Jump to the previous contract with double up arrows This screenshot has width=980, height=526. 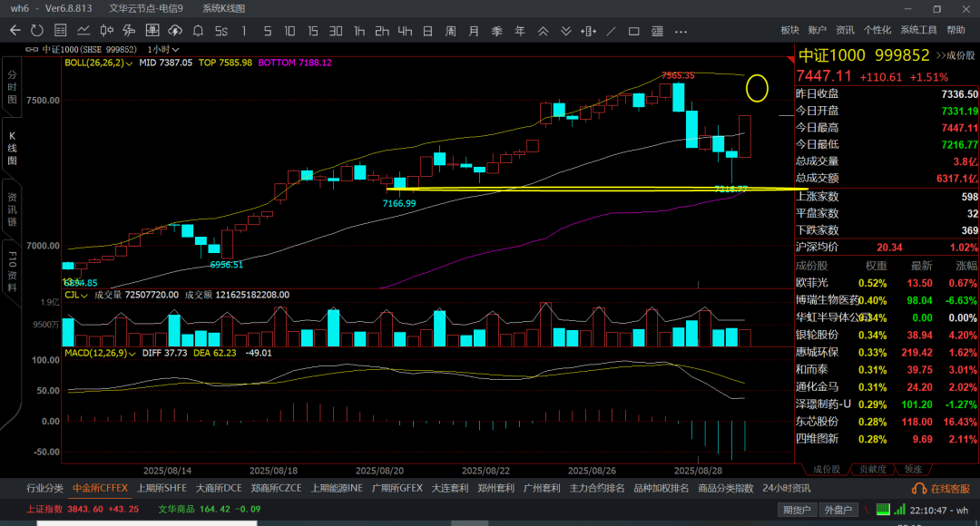pyautogui.click(x=543, y=31)
